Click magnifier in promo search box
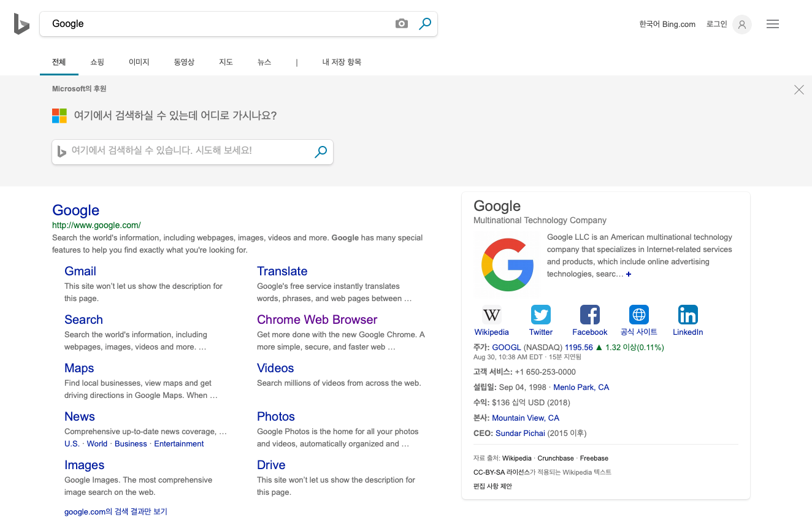812x528 pixels. 321,152
